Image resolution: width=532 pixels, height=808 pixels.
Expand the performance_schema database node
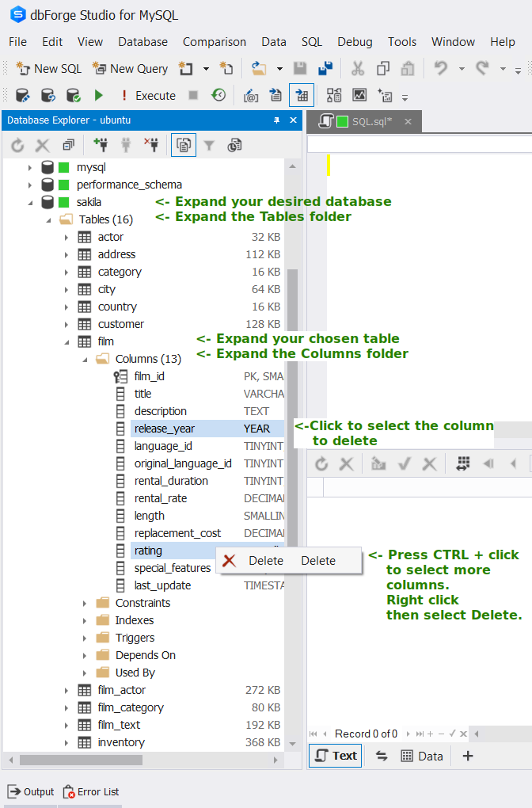[x=29, y=185]
